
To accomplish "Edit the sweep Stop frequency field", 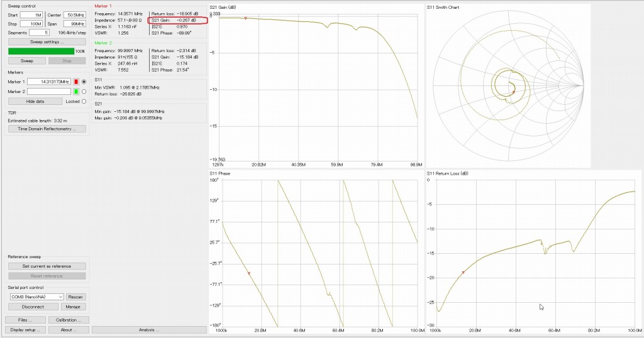I will point(31,24).
